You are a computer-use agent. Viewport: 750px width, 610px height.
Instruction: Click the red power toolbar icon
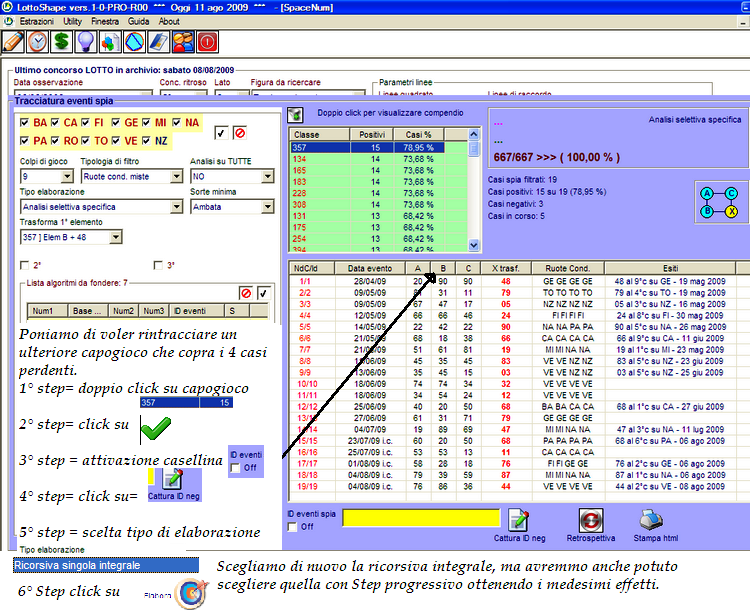click(207, 42)
